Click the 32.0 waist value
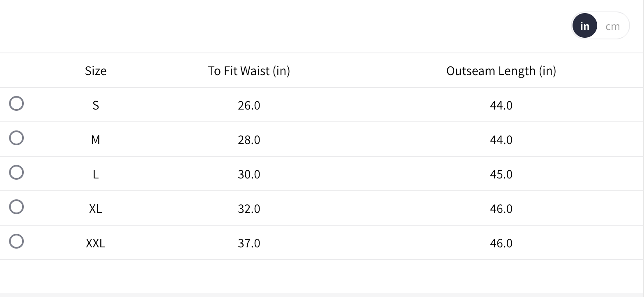This screenshot has height=297, width=644. [x=249, y=209]
